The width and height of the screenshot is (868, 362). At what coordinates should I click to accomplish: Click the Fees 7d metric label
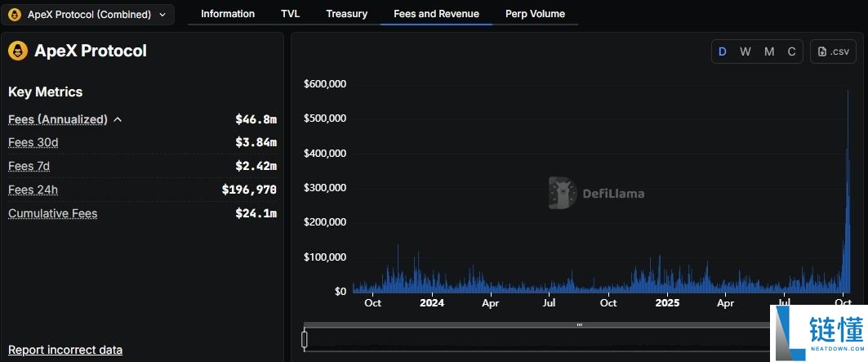pos(29,166)
